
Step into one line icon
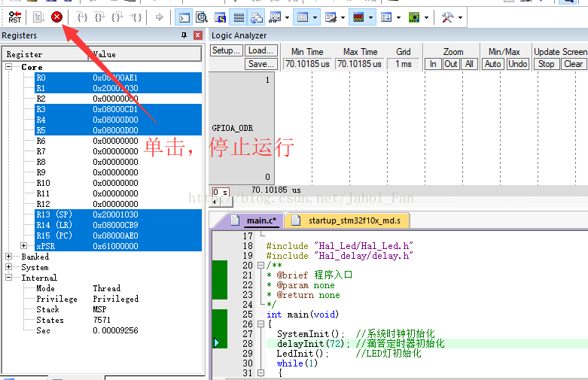click(x=82, y=17)
